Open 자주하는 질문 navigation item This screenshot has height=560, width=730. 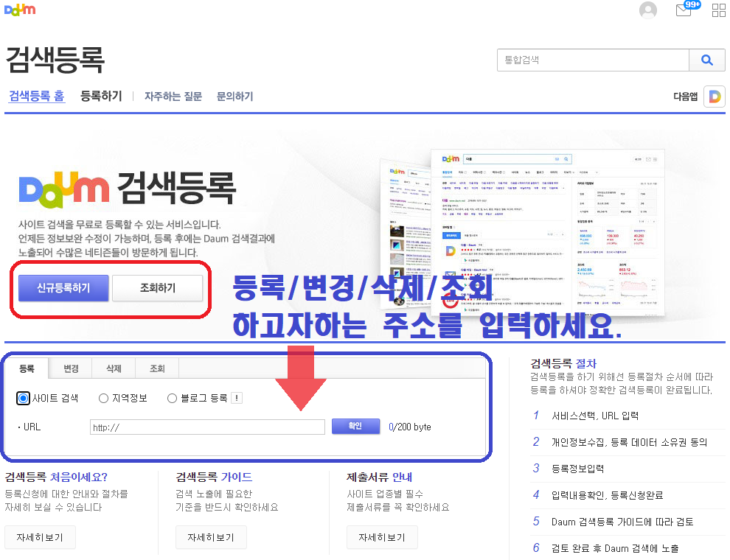coord(173,97)
